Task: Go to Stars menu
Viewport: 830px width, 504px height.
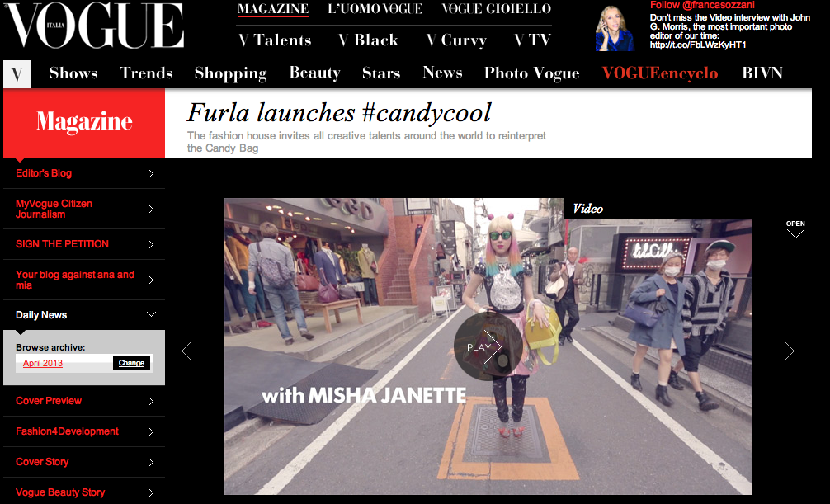Action: [381, 73]
